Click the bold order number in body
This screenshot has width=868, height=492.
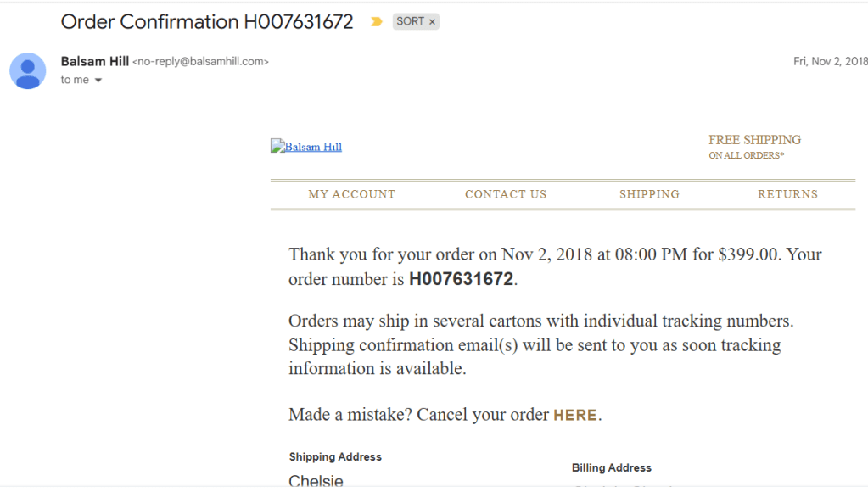pos(462,279)
